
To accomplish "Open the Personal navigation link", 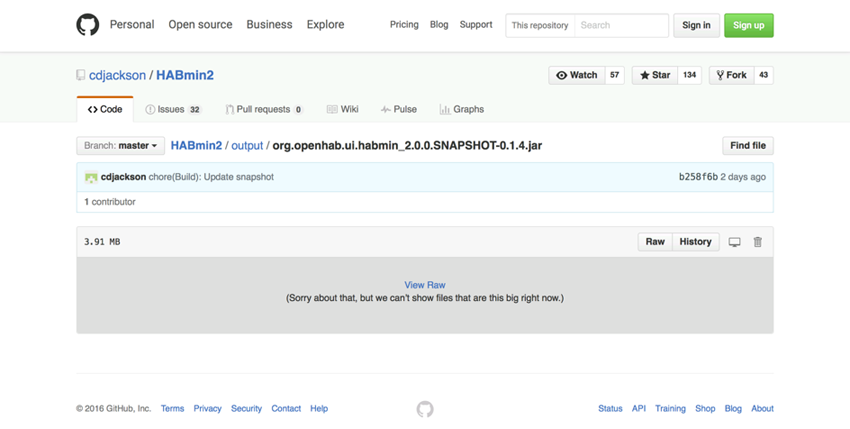I will 132,24.
